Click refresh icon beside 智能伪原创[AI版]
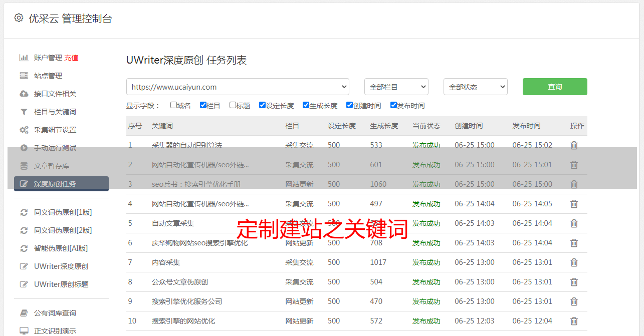This screenshot has height=336, width=644. (24, 248)
